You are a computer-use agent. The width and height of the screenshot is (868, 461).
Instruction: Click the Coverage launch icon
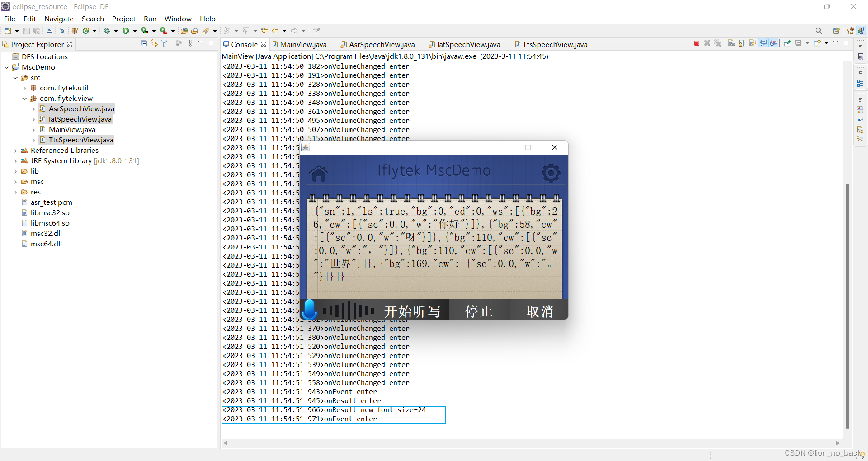point(144,31)
